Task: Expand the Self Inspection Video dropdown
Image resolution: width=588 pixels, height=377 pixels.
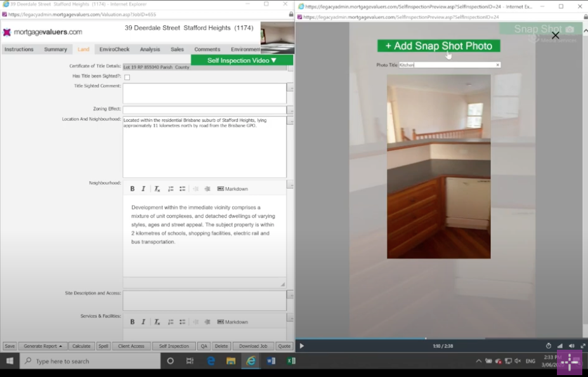Action: pos(242,60)
